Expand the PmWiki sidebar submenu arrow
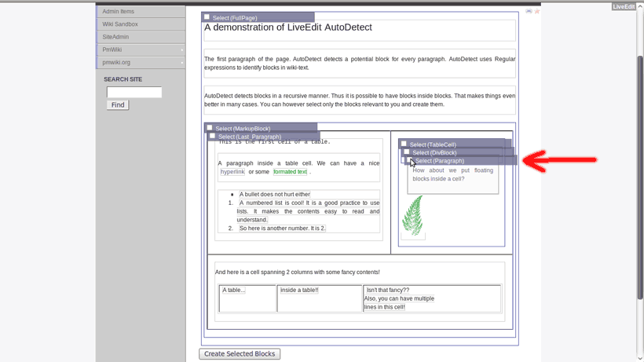The height and width of the screenshot is (362, 644). (x=182, y=50)
